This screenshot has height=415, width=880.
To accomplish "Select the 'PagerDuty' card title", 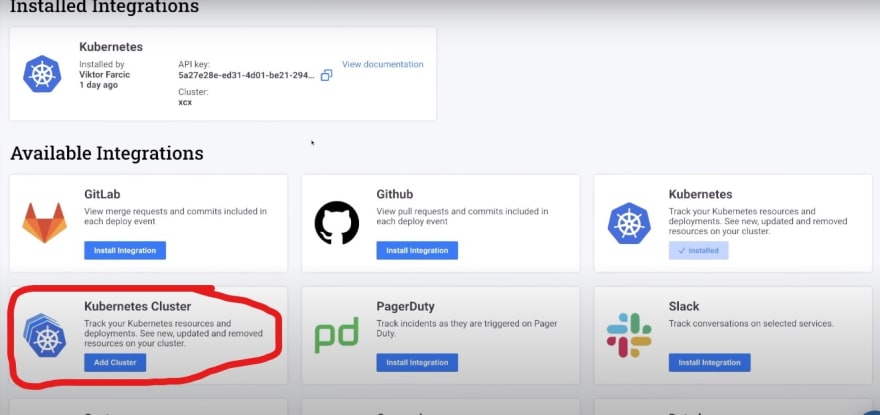I will click(x=405, y=307).
